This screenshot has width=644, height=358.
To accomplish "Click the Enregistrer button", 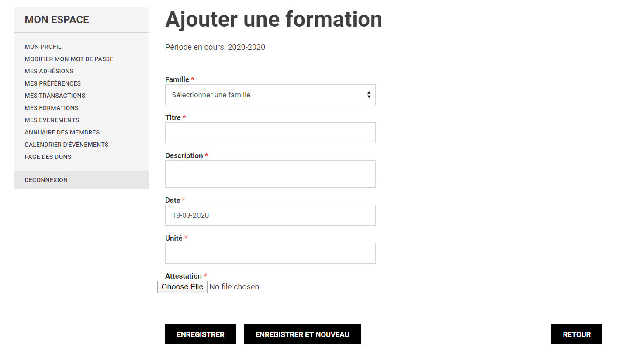I will (201, 334).
